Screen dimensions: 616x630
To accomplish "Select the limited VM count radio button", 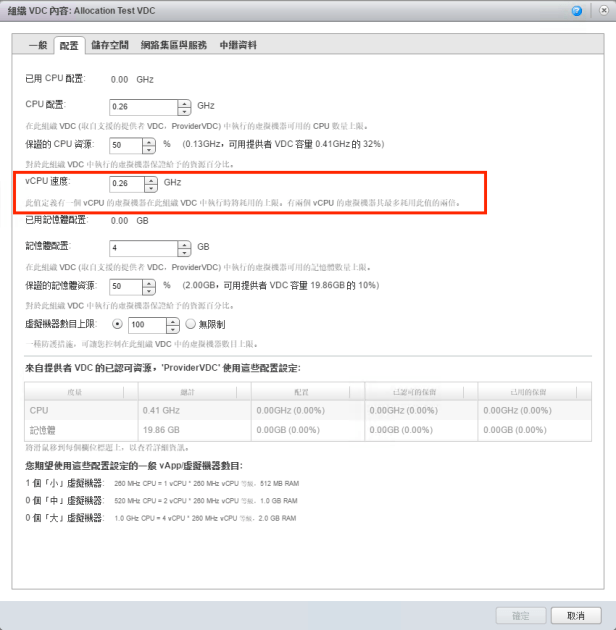I will (118, 325).
